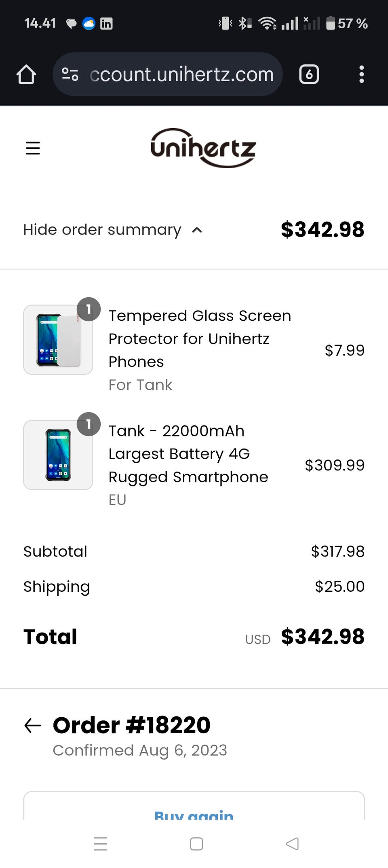Viewport: 388px width, 868px height.
Task: Tap the browser home icon
Action: (26, 74)
